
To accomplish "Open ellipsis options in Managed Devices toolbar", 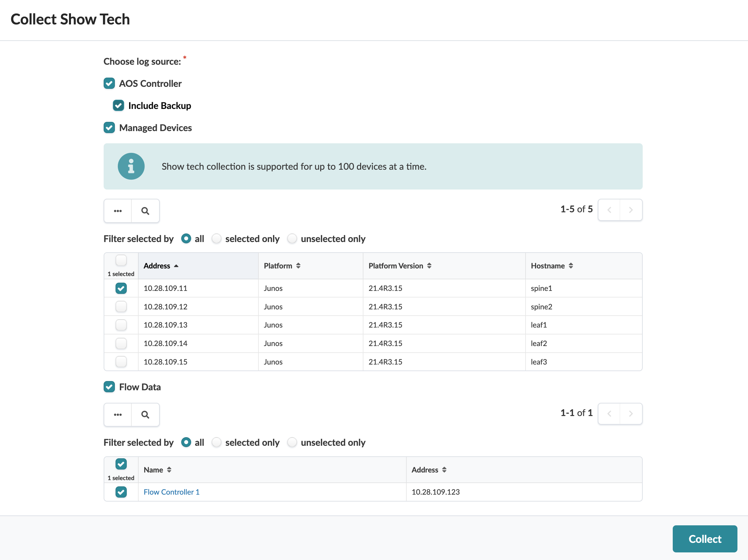I will 118,211.
